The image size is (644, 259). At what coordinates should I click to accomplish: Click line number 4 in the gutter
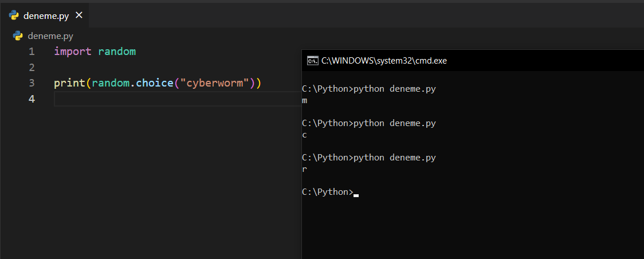click(x=32, y=99)
